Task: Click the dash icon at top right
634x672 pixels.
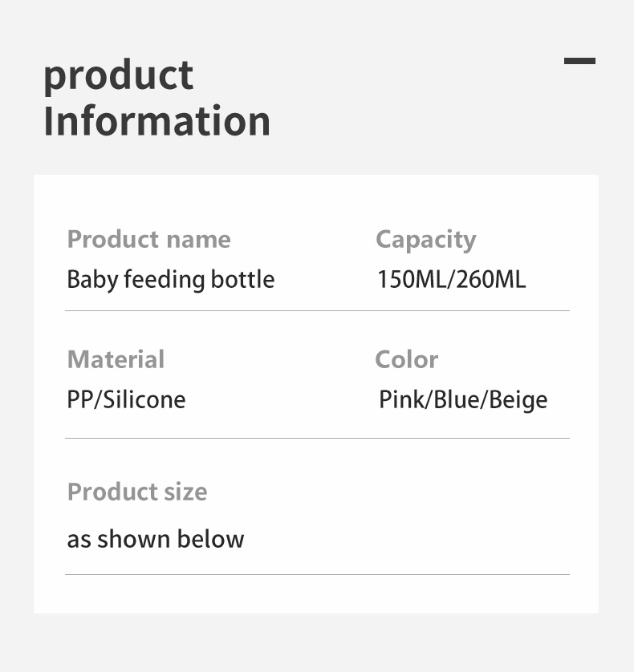Action: coord(579,61)
